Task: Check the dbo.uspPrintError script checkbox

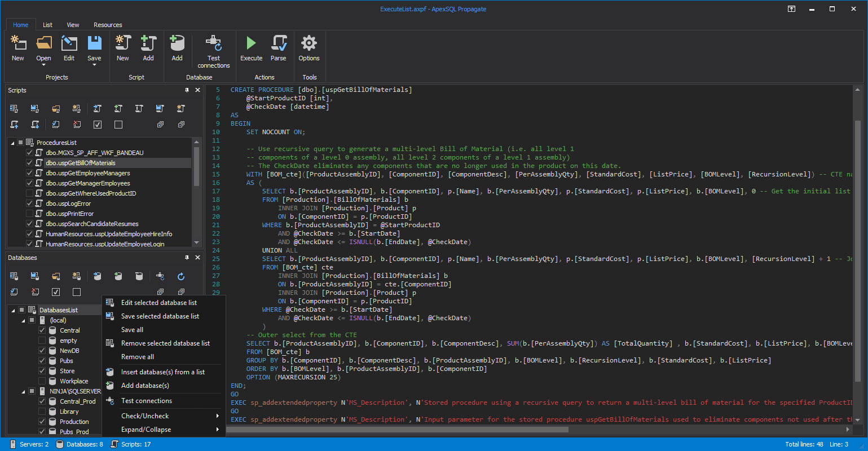Action: [29, 214]
